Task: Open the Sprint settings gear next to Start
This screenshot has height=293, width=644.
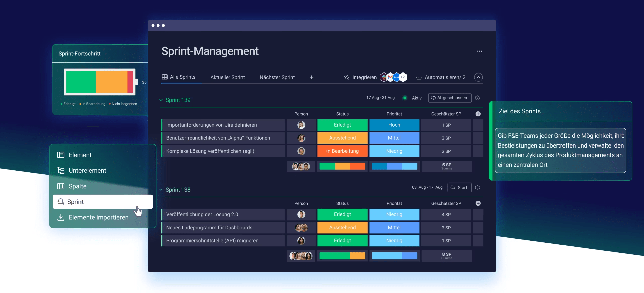Action: tap(477, 188)
